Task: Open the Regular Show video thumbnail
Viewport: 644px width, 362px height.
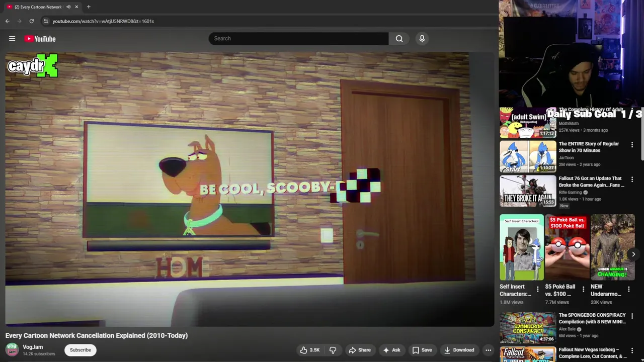Action: click(528, 156)
